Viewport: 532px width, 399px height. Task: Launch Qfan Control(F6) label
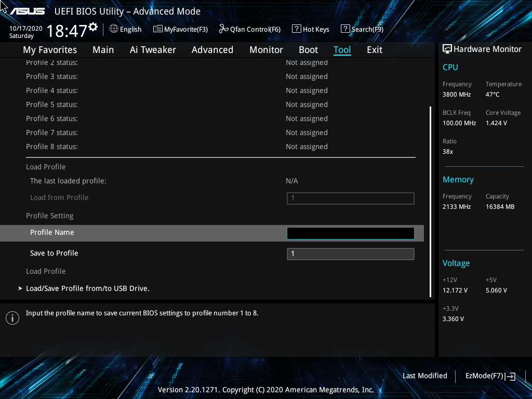coord(255,29)
